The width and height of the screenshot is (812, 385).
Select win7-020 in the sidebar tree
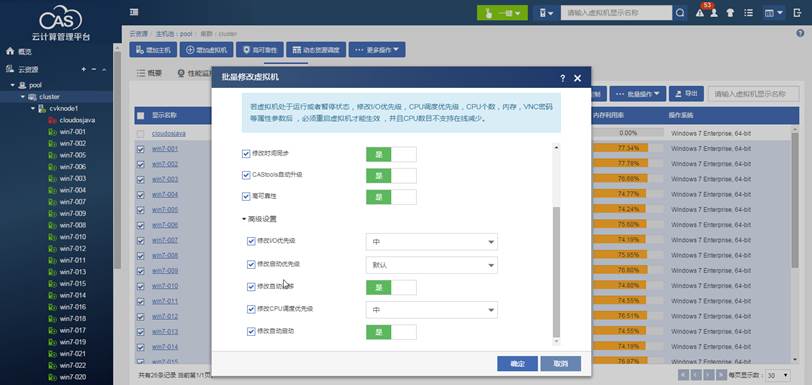pyautogui.click(x=72, y=377)
